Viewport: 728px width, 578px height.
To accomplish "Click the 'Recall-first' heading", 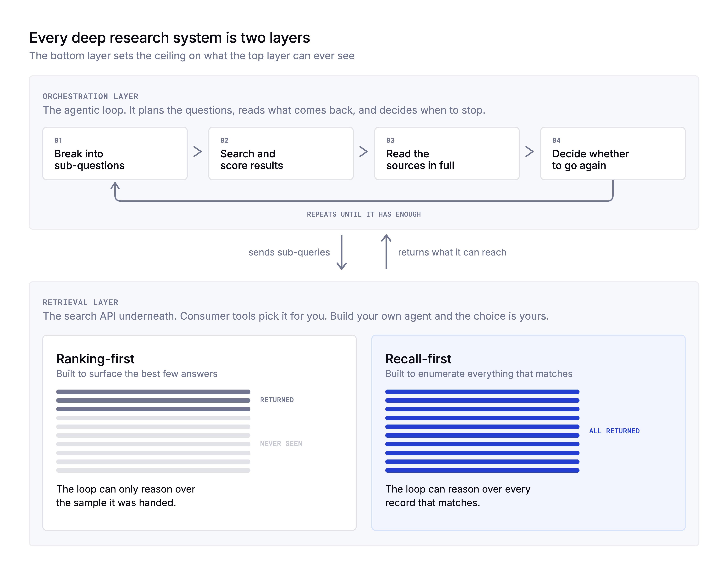I will pyautogui.click(x=418, y=359).
